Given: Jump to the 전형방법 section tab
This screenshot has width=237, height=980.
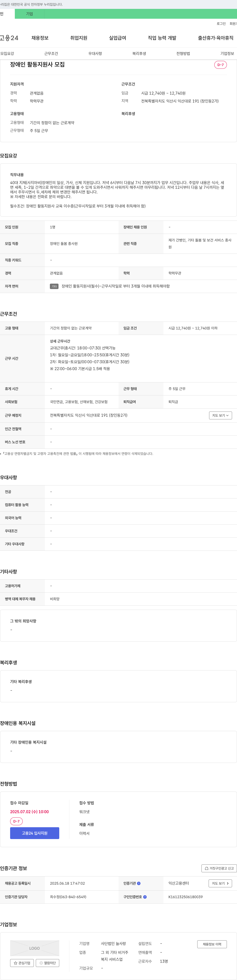Looking at the screenshot, I should click(183, 54).
